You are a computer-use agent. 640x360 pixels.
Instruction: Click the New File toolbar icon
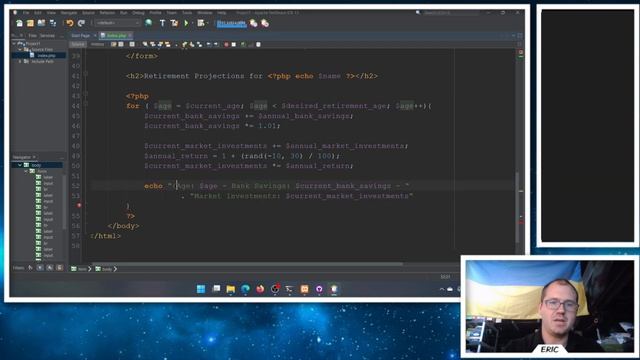click(x=19, y=23)
